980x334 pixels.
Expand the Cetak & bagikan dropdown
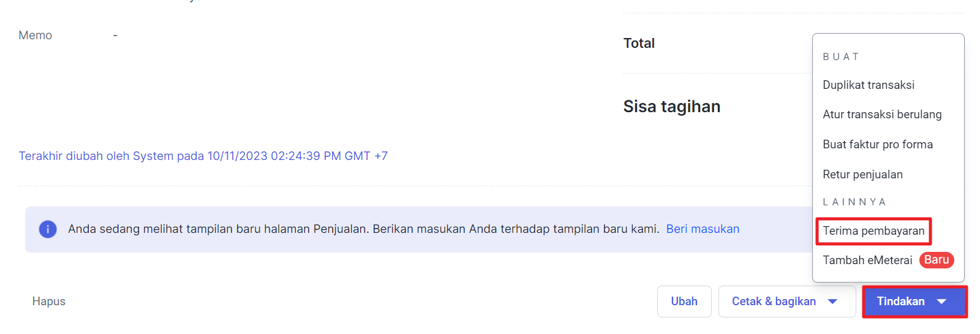coord(786,302)
